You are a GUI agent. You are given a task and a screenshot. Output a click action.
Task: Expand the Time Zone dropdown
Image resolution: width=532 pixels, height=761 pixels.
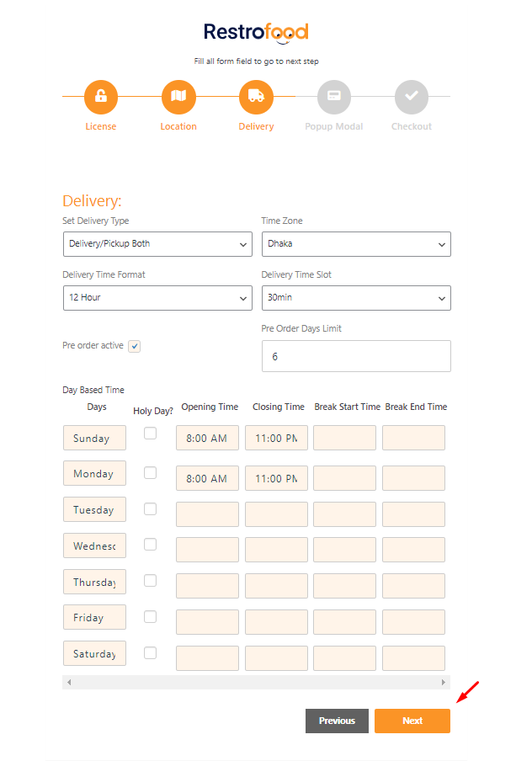pyautogui.click(x=356, y=244)
